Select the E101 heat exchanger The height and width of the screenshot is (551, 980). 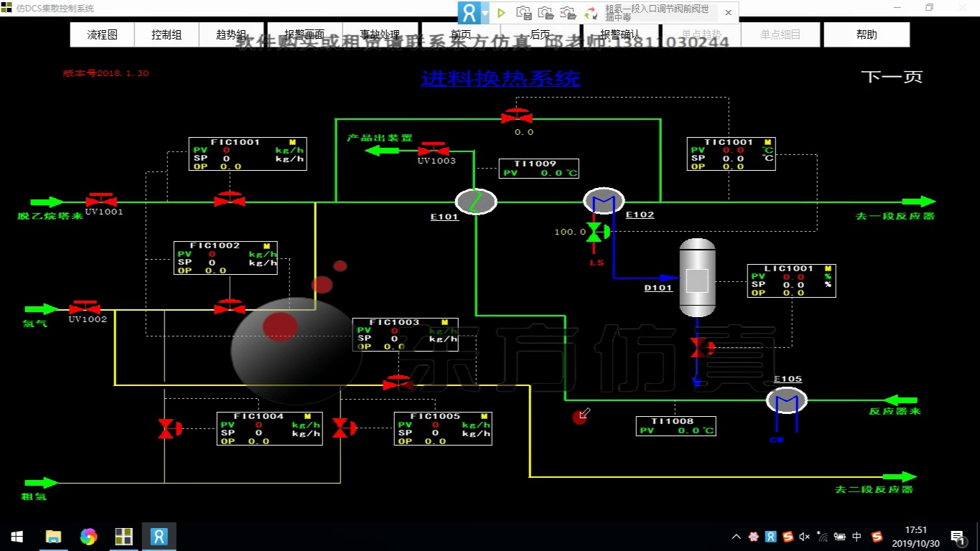click(476, 202)
